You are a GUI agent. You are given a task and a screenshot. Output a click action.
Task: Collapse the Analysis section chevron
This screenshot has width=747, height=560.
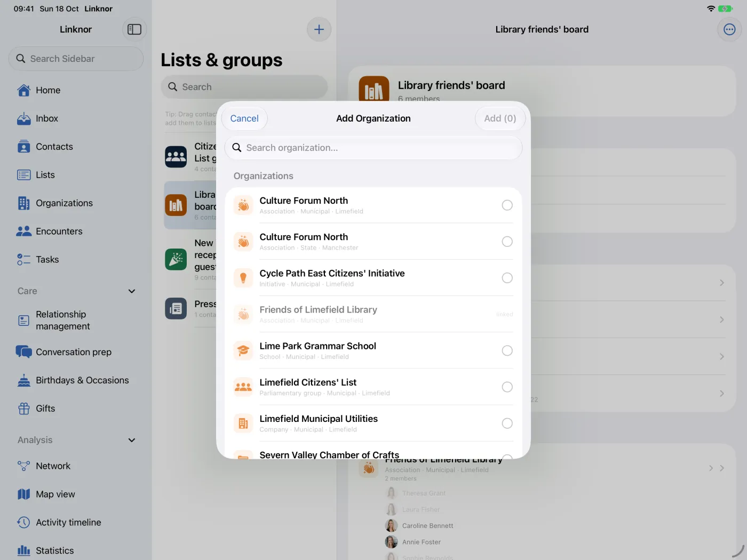pyautogui.click(x=132, y=440)
